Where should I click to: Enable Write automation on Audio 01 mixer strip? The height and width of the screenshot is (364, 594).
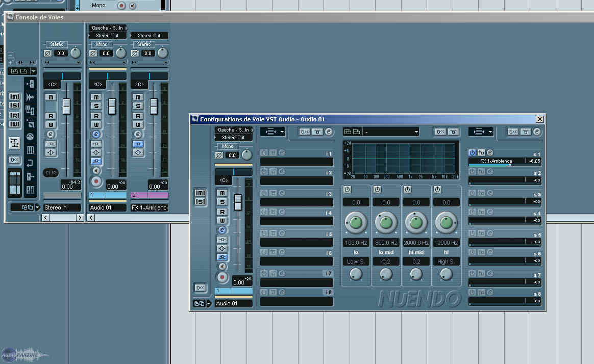click(96, 124)
